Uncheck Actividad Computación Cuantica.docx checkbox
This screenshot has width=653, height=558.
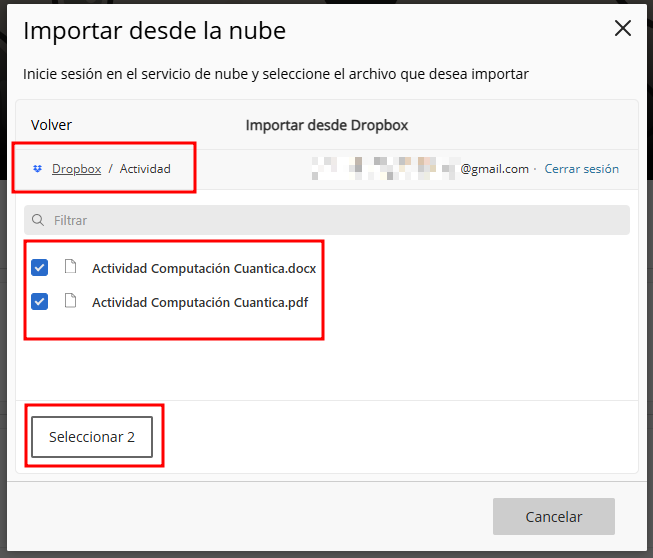click(40, 268)
